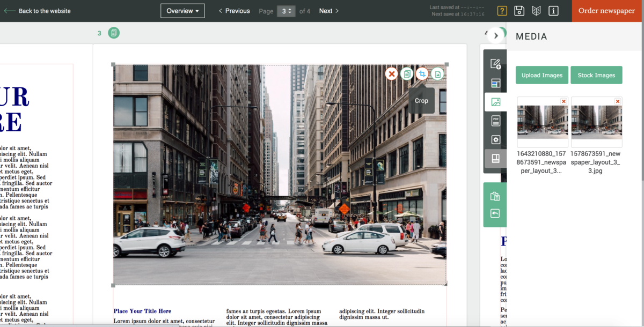Open the settings gear tool in sidebar
Image resolution: width=644 pixels, height=327 pixels.
click(495, 139)
